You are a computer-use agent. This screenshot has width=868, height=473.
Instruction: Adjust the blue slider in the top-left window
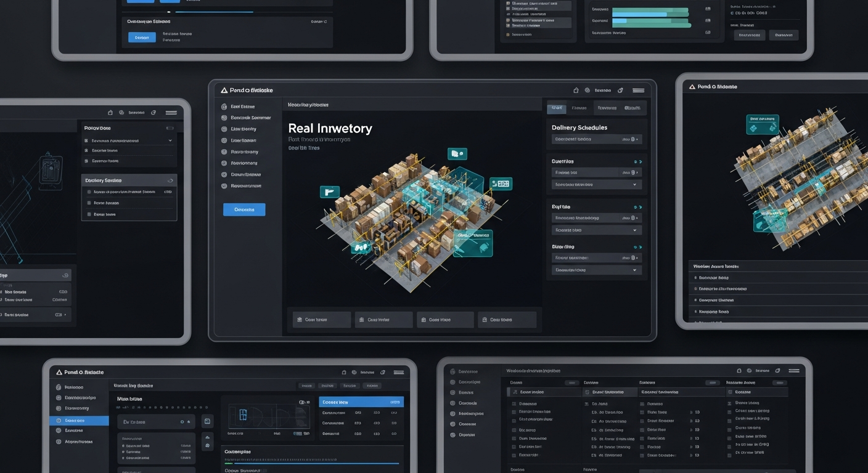pyautogui.click(x=214, y=12)
